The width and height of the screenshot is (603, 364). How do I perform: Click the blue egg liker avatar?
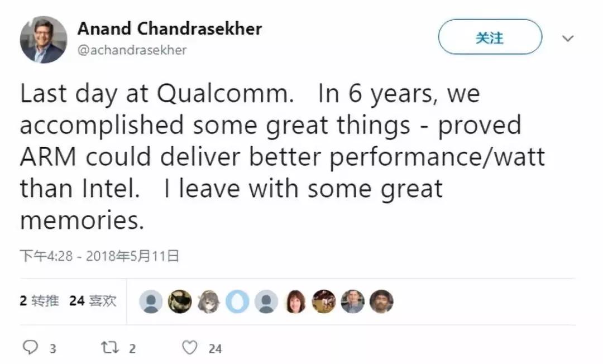237,301
